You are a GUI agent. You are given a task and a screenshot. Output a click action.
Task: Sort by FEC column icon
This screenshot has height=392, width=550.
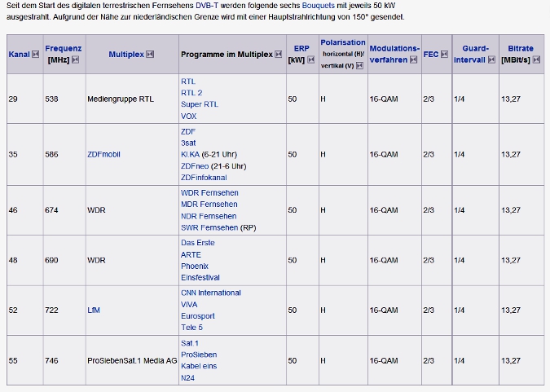pyautogui.click(x=444, y=55)
